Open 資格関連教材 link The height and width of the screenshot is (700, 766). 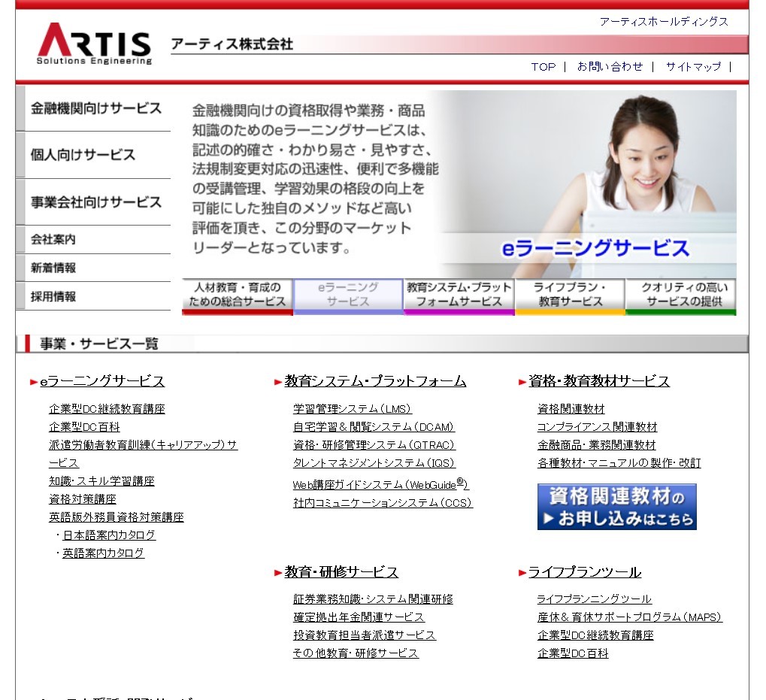pos(571,409)
